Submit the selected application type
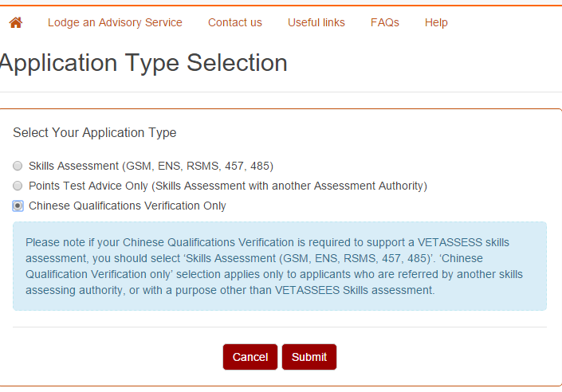The image size is (562, 392). (309, 357)
